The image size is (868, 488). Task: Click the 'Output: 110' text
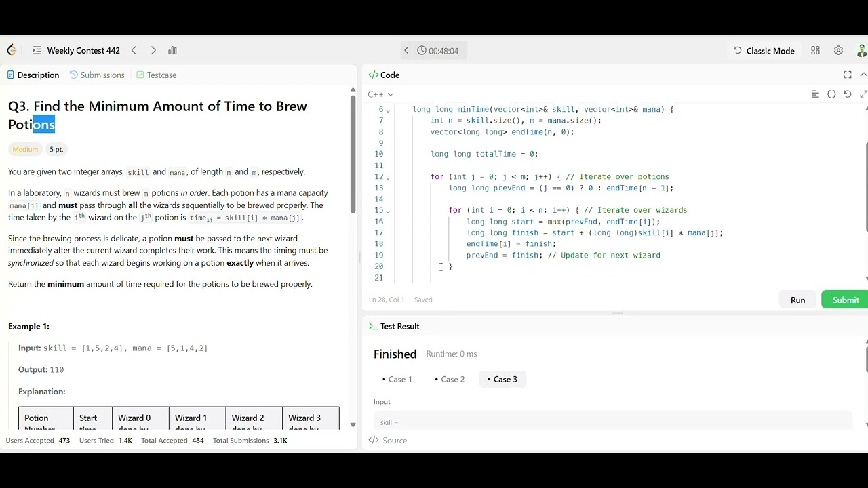(41, 369)
